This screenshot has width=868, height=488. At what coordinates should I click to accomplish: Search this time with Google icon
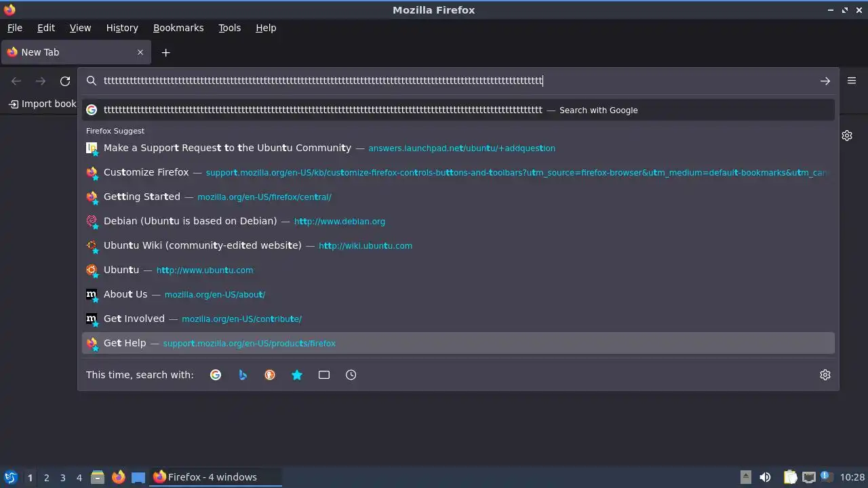[x=216, y=375]
